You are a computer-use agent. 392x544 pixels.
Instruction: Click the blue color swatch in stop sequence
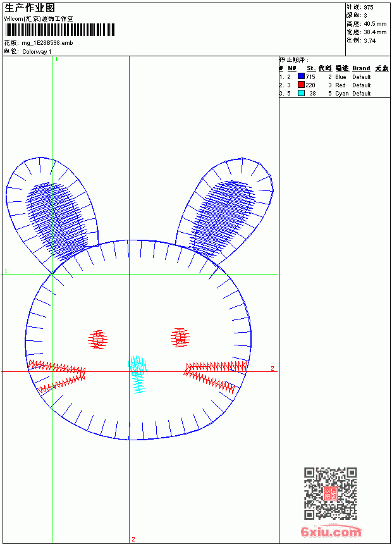[301, 77]
